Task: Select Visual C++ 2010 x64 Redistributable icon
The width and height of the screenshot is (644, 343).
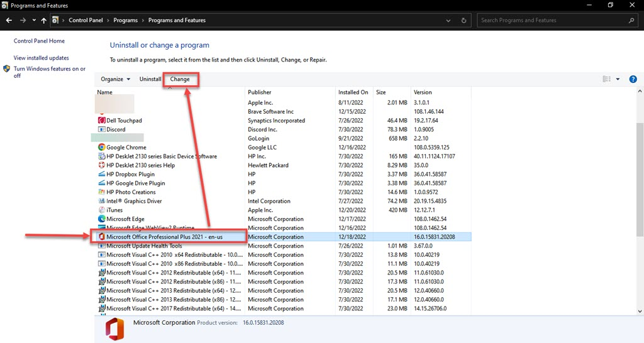Action: pyautogui.click(x=101, y=255)
